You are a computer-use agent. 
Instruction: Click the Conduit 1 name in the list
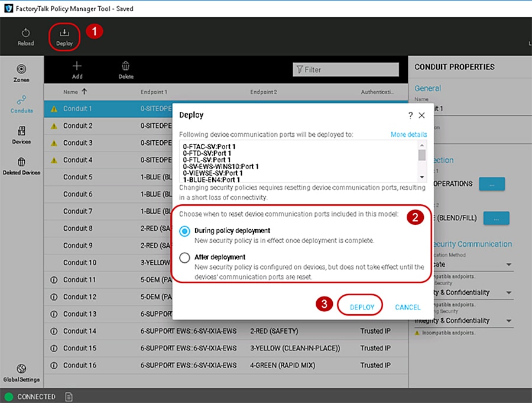[77, 109]
